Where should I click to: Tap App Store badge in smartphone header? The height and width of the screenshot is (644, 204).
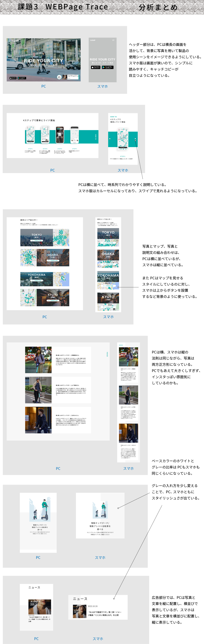pyautogui.click(x=96, y=67)
